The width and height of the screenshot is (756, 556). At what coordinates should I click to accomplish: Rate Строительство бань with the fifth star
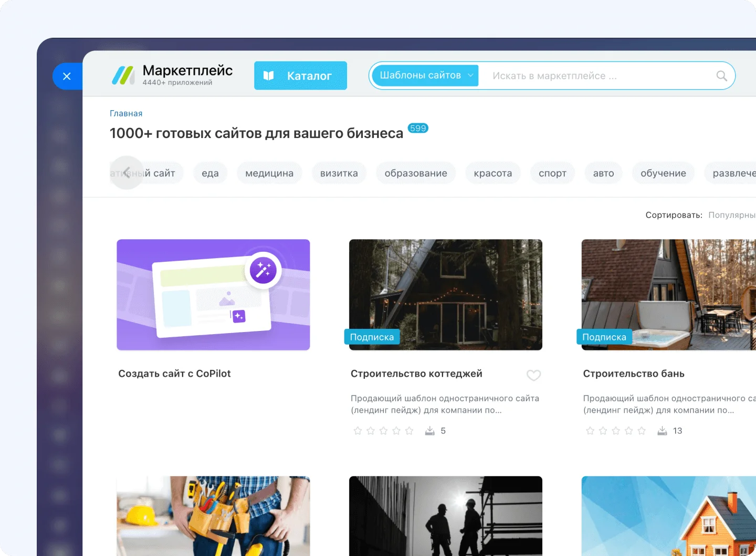642,431
